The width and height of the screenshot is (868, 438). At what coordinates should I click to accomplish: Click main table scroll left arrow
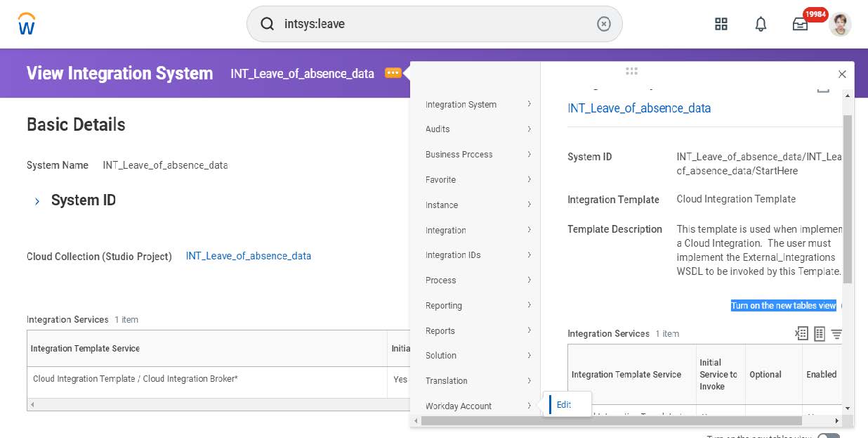pos(32,405)
